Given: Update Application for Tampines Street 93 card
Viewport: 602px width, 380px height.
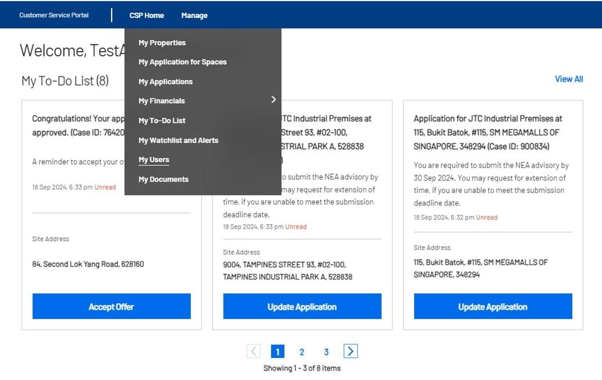Looking at the screenshot, I should 302,306.
